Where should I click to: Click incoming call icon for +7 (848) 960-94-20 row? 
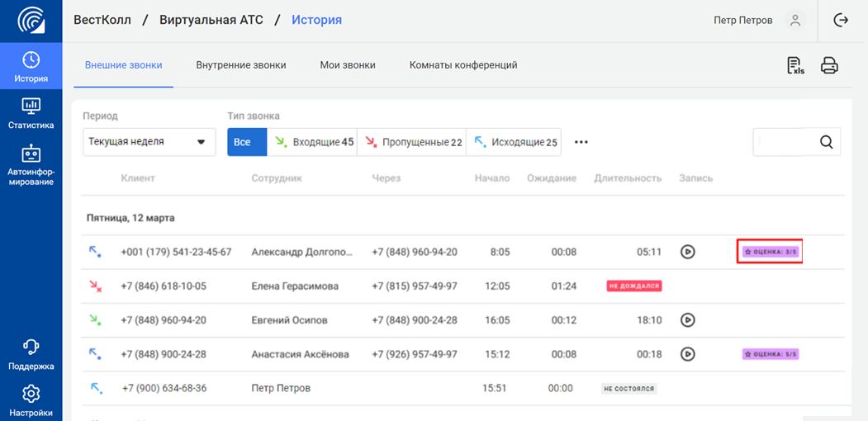click(95, 319)
